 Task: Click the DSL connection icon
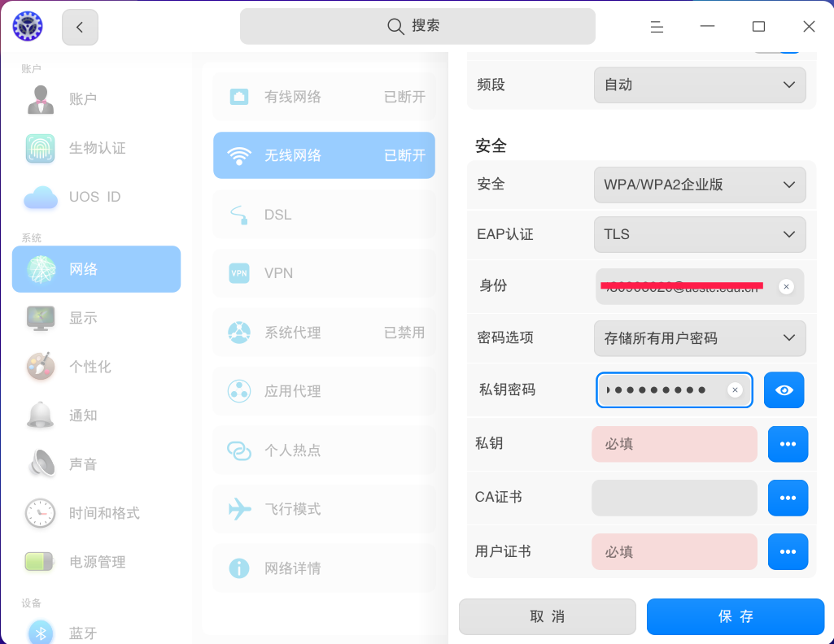pyautogui.click(x=239, y=215)
